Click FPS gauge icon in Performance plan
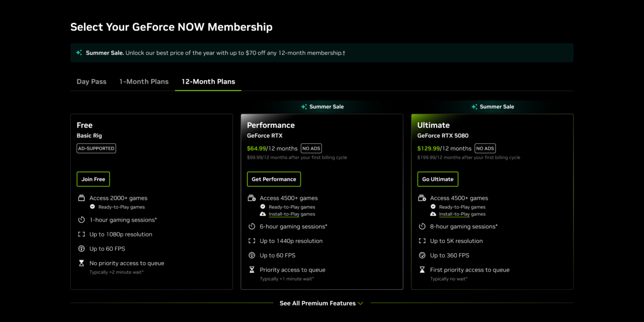 pyautogui.click(x=252, y=256)
